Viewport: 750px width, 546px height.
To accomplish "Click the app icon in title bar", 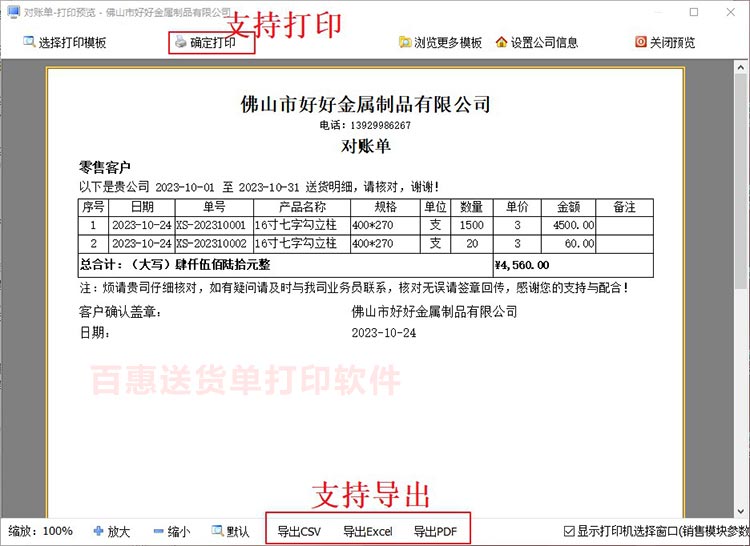I will [x=13, y=11].
